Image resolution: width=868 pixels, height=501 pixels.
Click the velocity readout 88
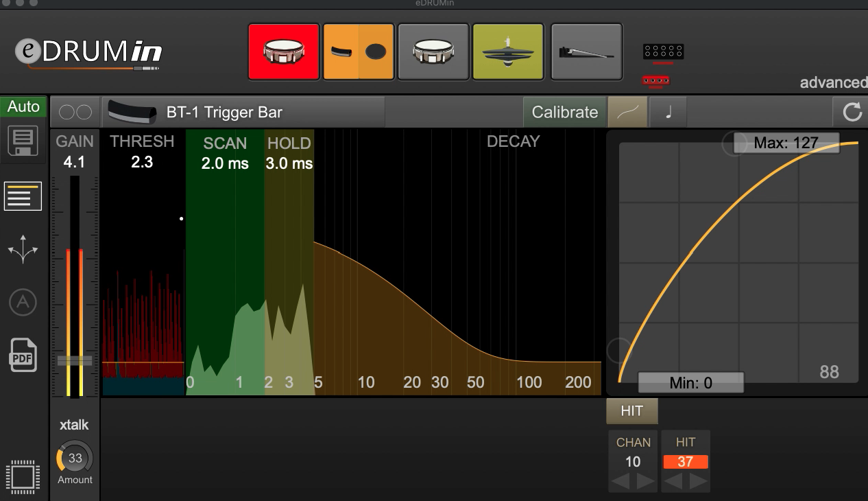pyautogui.click(x=829, y=372)
